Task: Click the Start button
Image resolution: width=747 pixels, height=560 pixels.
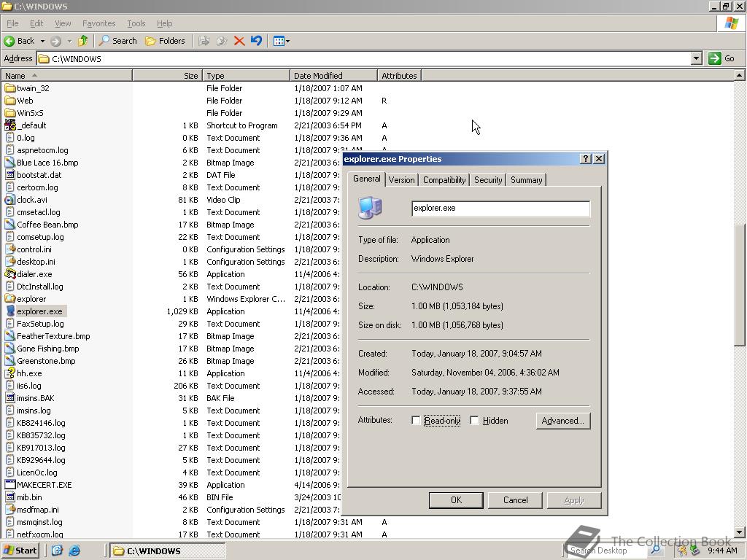Action: (x=20, y=551)
